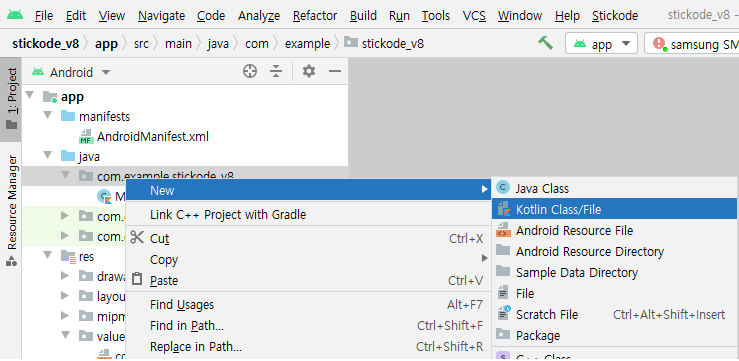739x361 pixels.
Task: Click the Sample Data Directory folder icon
Action: 503,271
